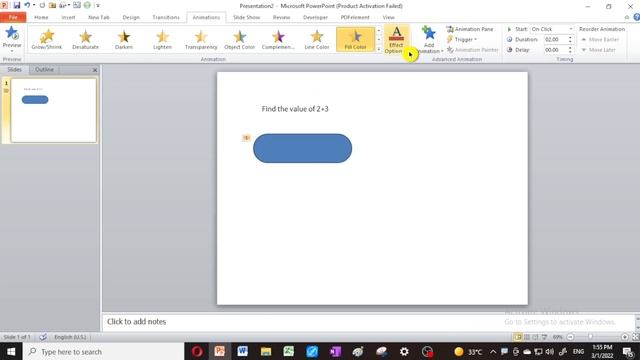Apply the Object Color animation effect

tap(239, 39)
